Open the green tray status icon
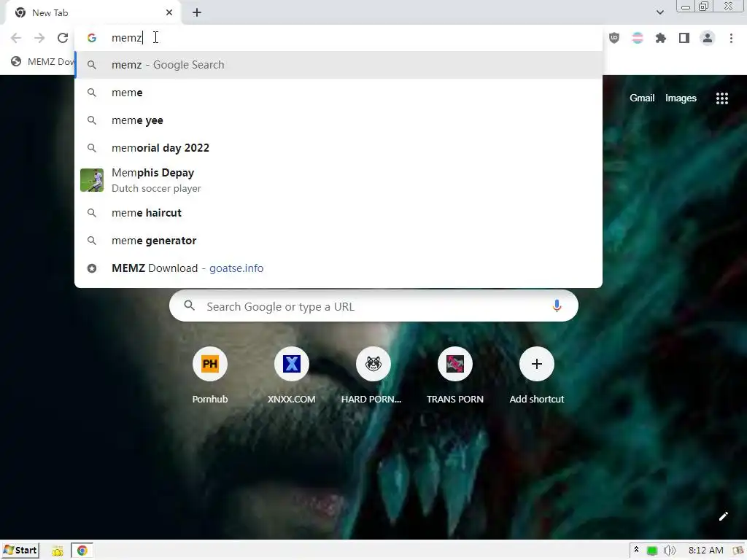The image size is (747, 560). pyautogui.click(x=651, y=551)
